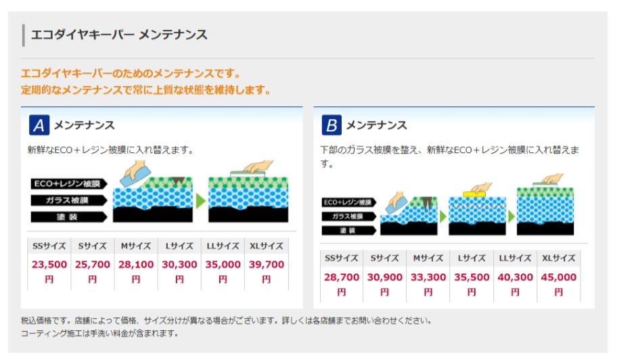The height and width of the screenshot is (364, 617).
Task: Click the A メンテナンス heading text
Action: [x=84, y=125]
